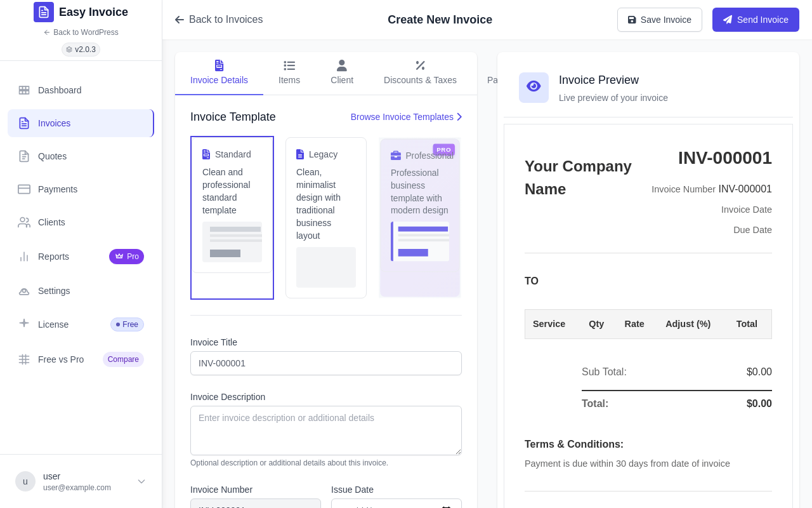Open Reports bar chart icon
The width and height of the screenshot is (812, 508).
click(x=24, y=257)
